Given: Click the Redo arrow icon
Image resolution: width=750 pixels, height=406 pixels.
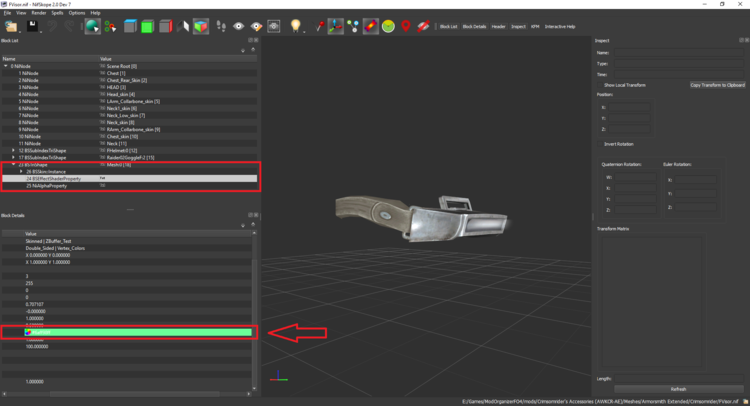Looking at the screenshot, I should pyautogui.click(x=69, y=26).
